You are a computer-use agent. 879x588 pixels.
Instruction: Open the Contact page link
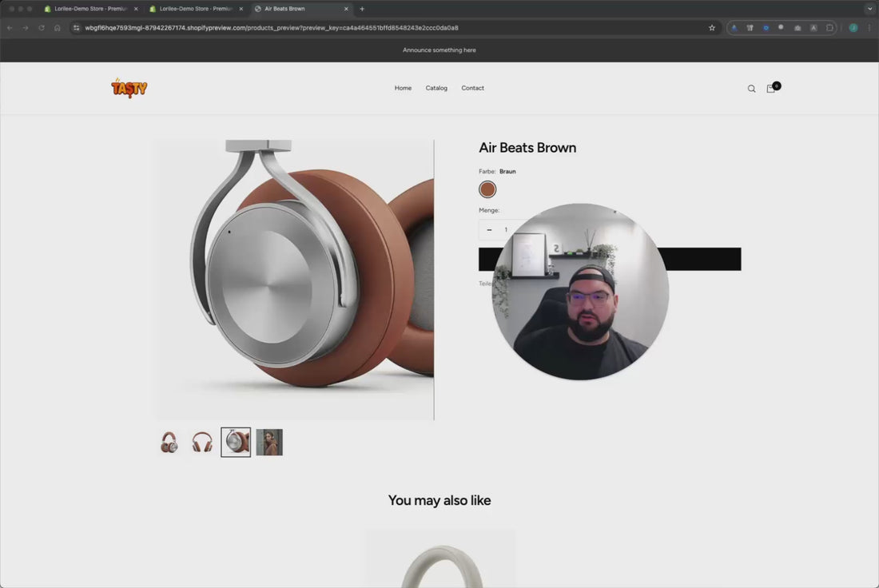coord(472,88)
